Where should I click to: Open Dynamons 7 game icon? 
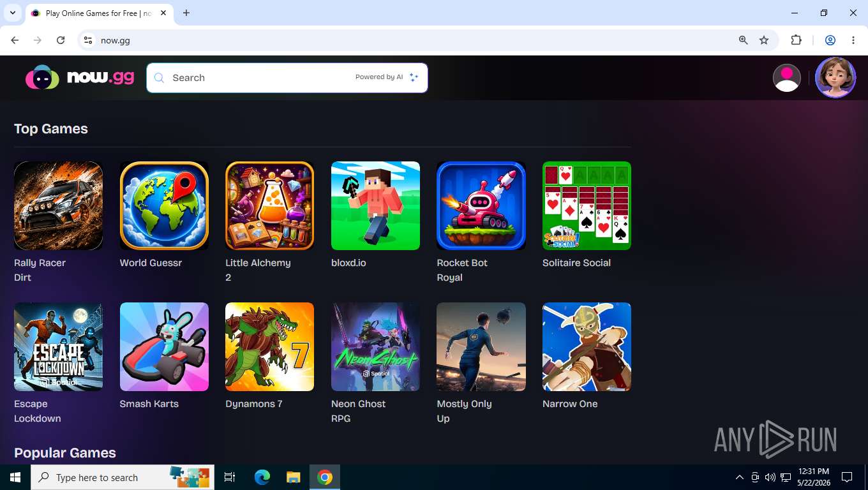pos(269,346)
